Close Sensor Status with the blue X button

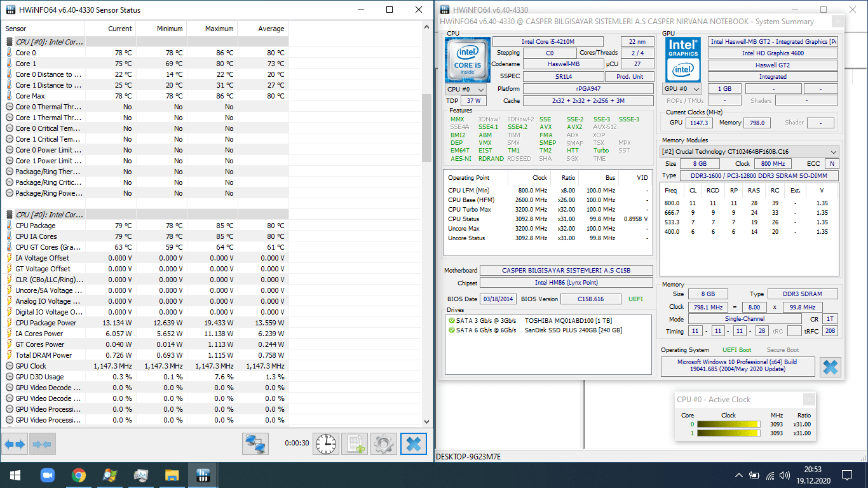pyautogui.click(x=414, y=444)
